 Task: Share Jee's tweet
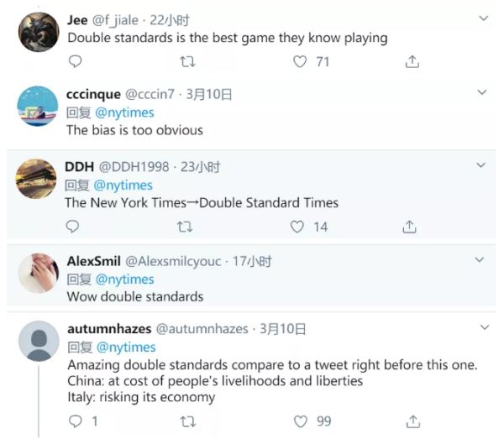click(412, 61)
